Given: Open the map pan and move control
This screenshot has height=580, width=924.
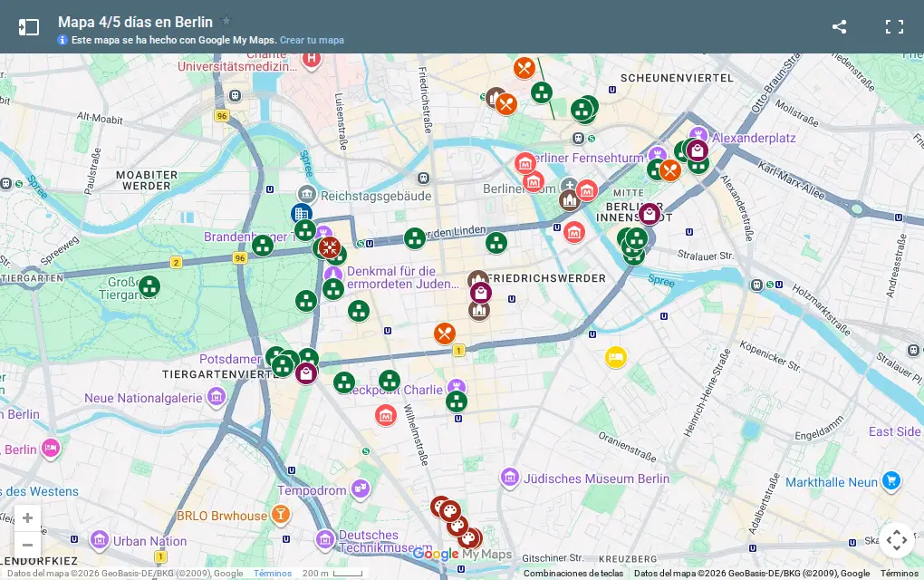Looking at the screenshot, I should 896,540.
